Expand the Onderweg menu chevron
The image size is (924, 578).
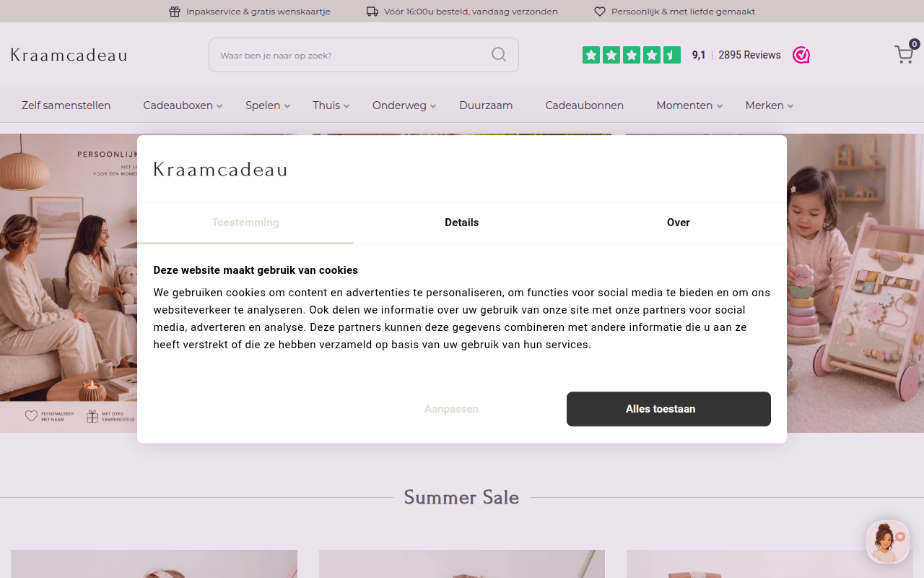point(433,106)
